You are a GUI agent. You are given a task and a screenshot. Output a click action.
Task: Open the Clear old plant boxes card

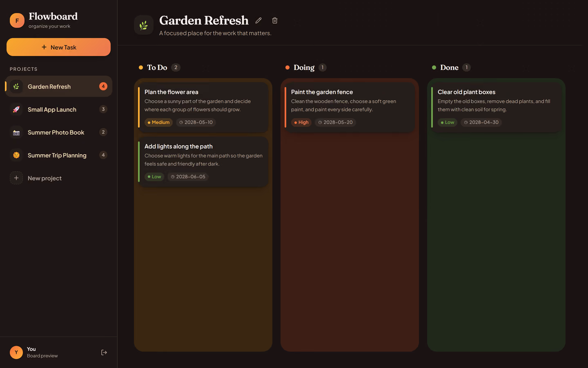496,107
